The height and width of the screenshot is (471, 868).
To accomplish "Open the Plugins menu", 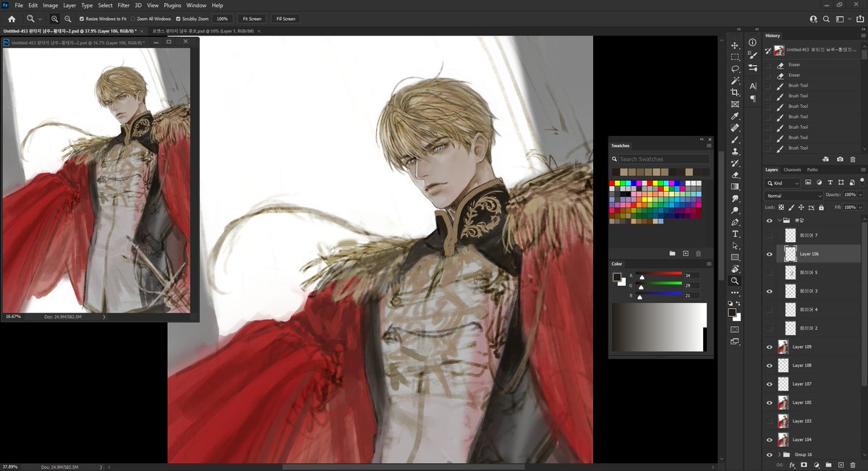I will (x=172, y=5).
